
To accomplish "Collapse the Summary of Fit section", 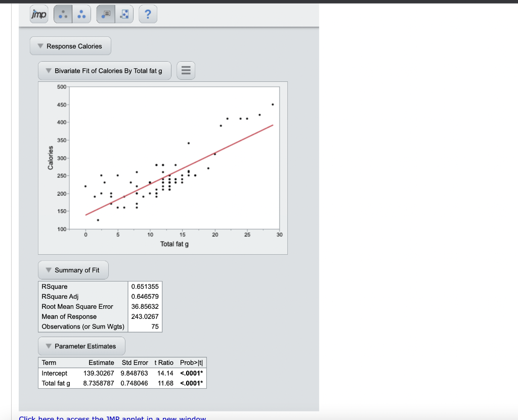I will click(48, 270).
